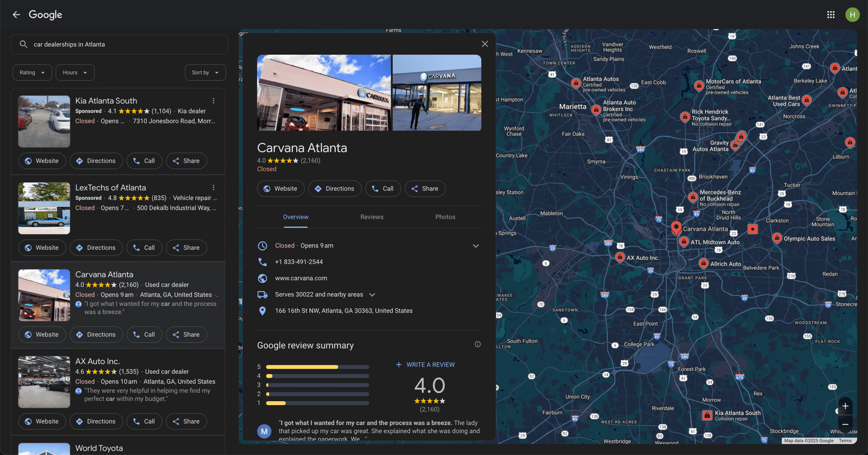Image resolution: width=868 pixels, height=455 pixels.
Task: Click Call button in Carvana details panel
Action: click(383, 188)
